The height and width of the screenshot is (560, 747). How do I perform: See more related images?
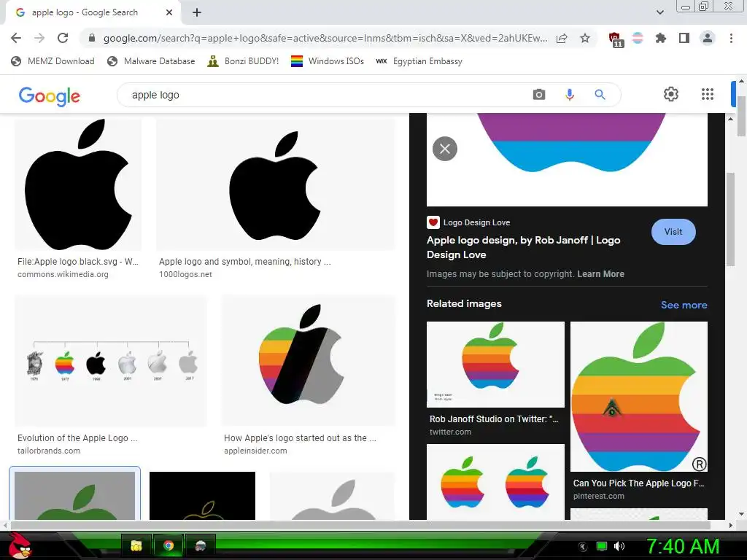pyautogui.click(x=684, y=305)
